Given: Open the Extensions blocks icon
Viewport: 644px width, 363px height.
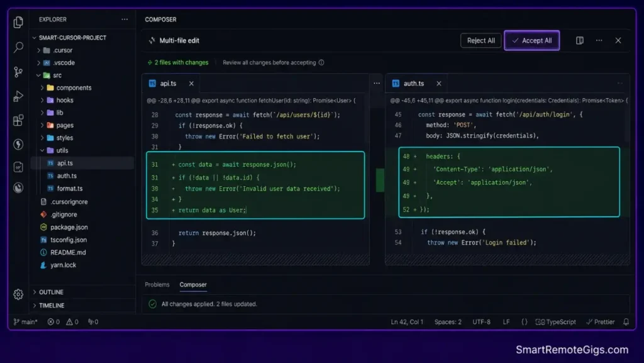Looking at the screenshot, I should (18, 120).
